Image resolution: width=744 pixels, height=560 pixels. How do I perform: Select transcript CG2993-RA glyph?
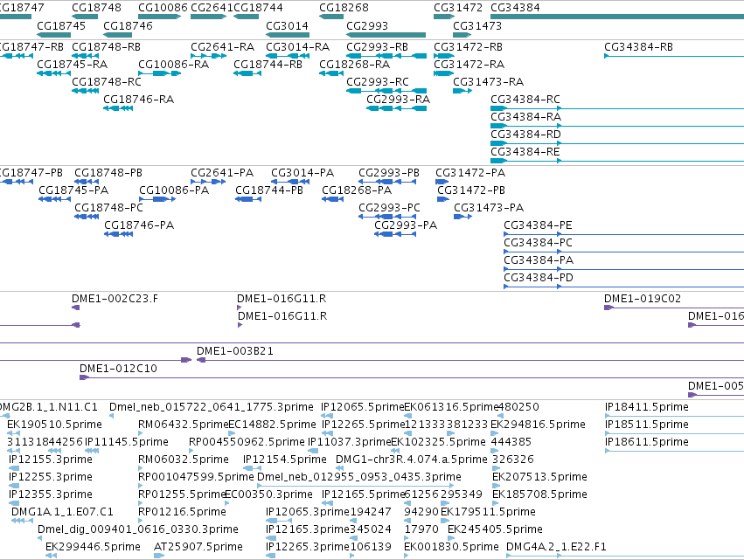(x=397, y=108)
